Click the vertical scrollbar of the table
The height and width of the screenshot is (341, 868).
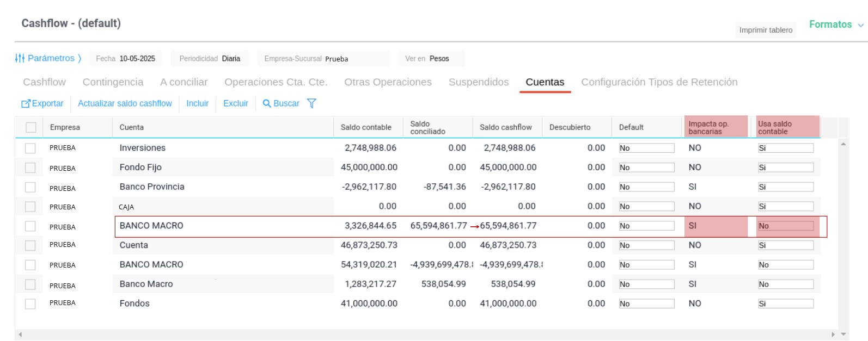pos(843,239)
